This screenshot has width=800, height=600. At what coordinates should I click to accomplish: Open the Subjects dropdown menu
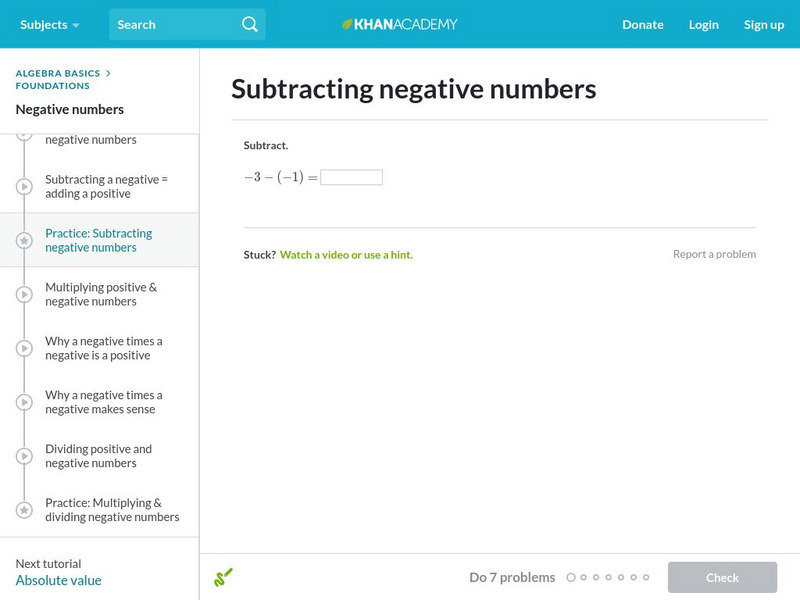[49, 24]
